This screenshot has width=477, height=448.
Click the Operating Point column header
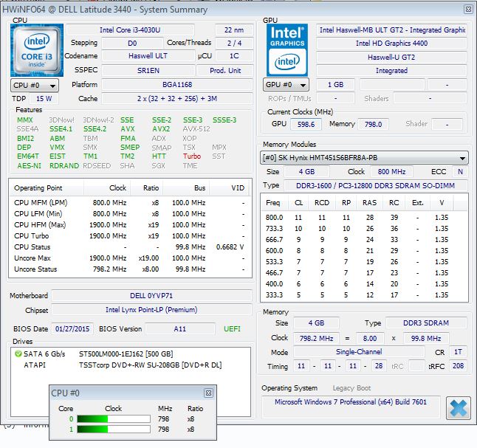coord(47,188)
